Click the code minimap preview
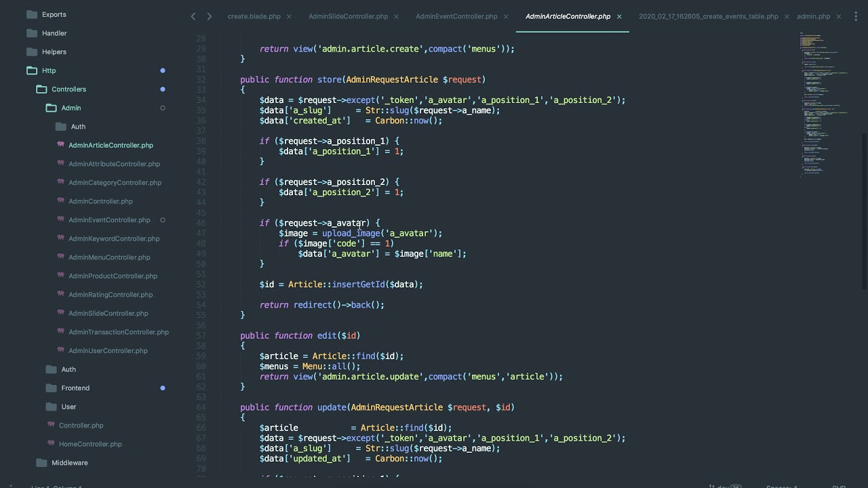This screenshot has width=868, height=488. 824,104
